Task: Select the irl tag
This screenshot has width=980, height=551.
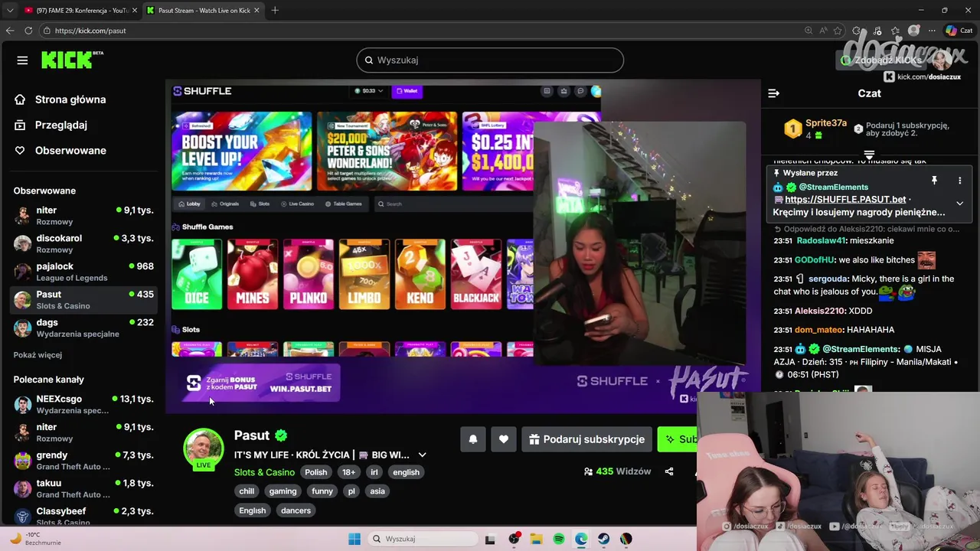Action: (374, 472)
